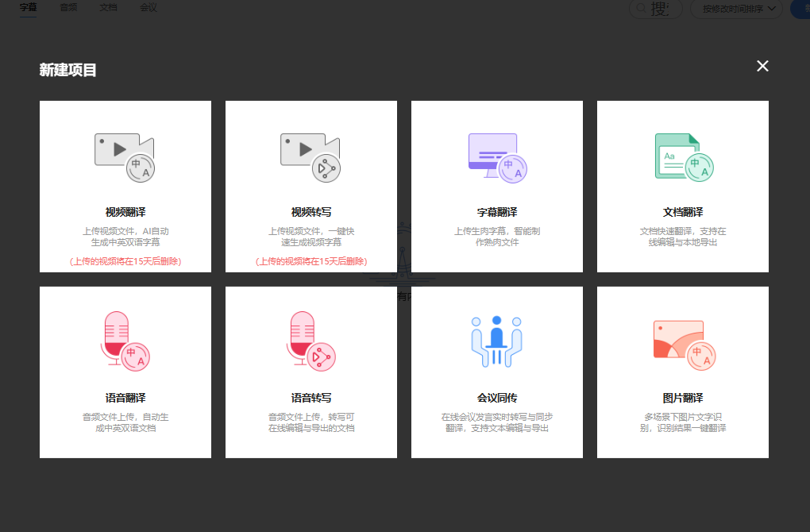810x532 pixels.
Task: Click the 文档翻译 card title
Action: pyautogui.click(x=683, y=212)
